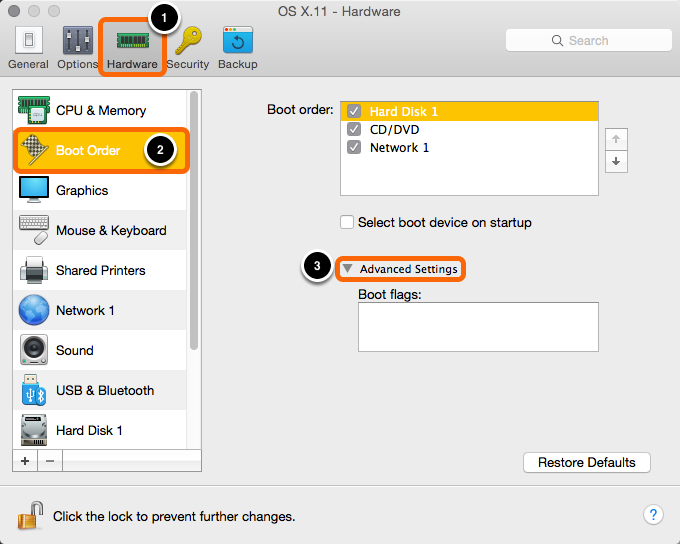Click Restore Defaults button

coord(587,462)
